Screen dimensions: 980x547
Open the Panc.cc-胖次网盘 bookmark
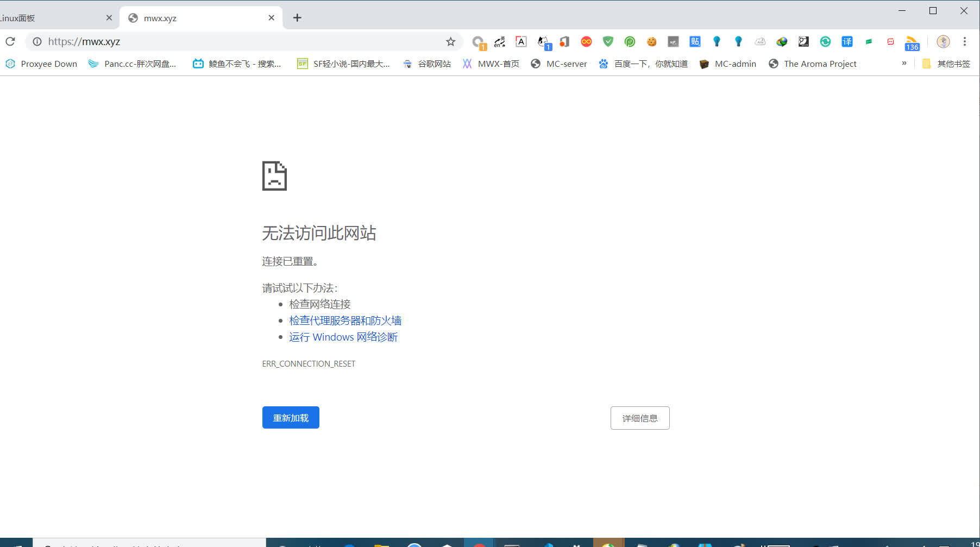133,64
